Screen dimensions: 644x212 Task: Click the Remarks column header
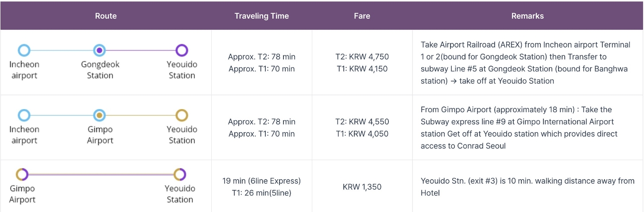click(x=527, y=16)
